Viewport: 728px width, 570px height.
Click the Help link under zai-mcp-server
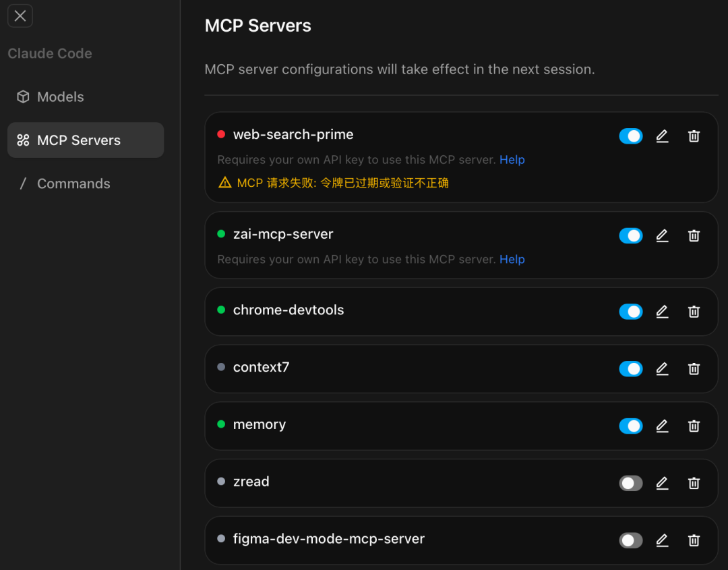coord(512,259)
